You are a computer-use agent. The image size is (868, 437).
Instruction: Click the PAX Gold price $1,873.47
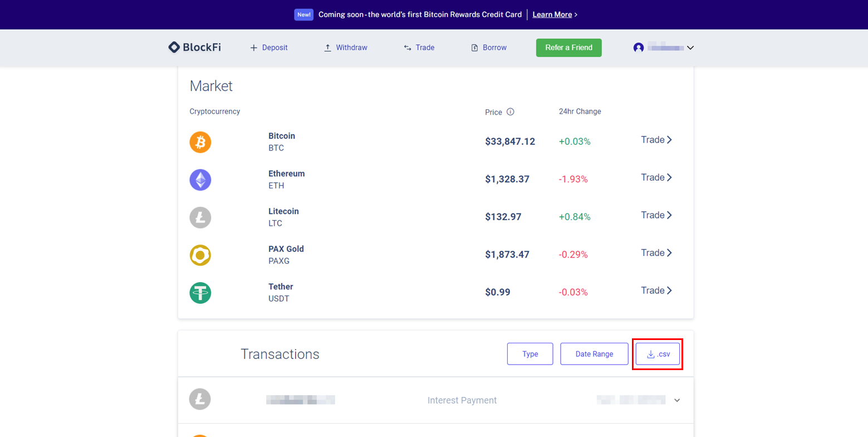click(507, 255)
